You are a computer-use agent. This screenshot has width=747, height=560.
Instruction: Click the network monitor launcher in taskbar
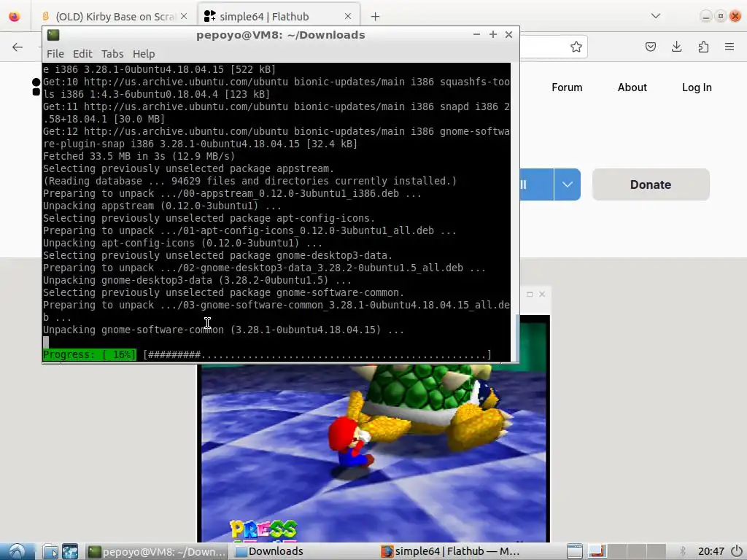70,551
